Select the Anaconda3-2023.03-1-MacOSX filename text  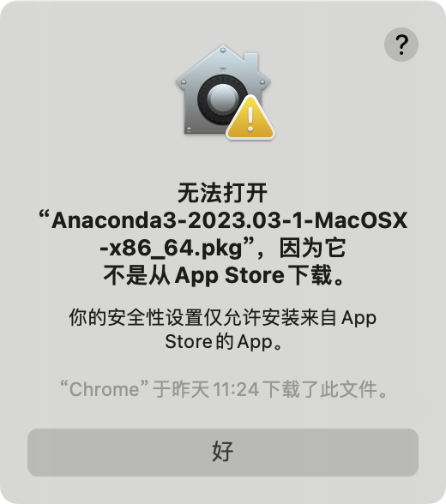(x=230, y=220)
